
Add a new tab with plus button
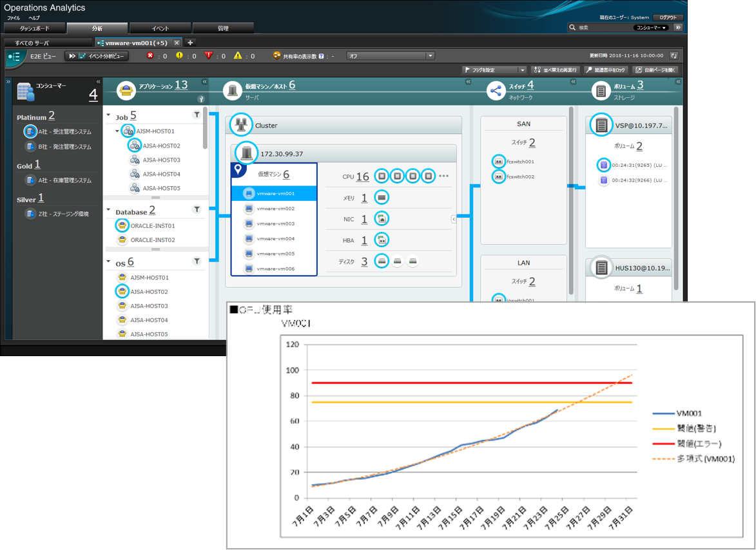pos(190,43)
